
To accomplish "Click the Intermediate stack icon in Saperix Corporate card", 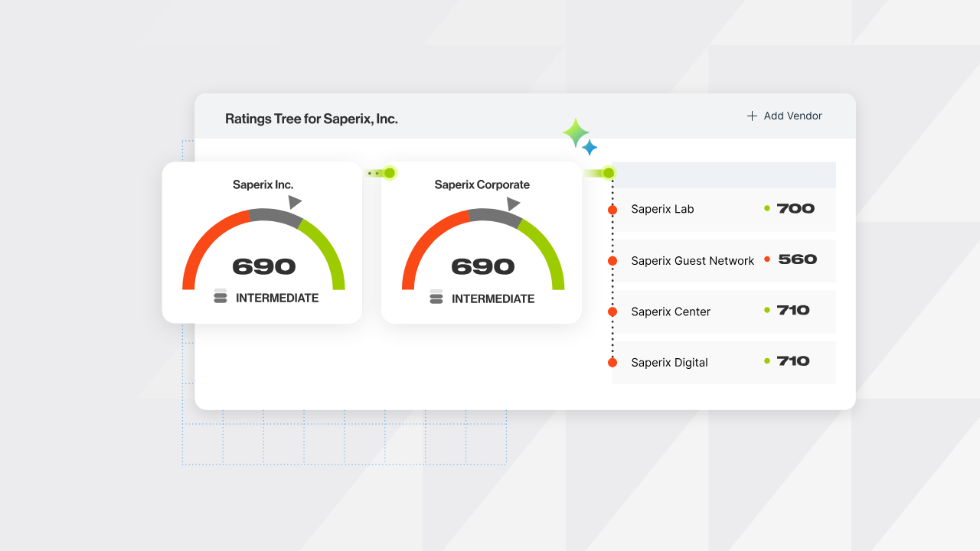I will coord(436,297).
